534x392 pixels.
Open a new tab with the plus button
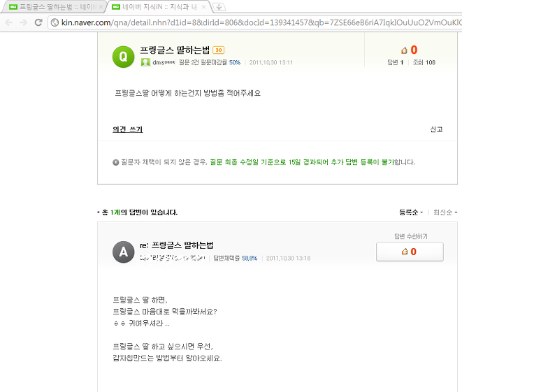pos(219,7)
